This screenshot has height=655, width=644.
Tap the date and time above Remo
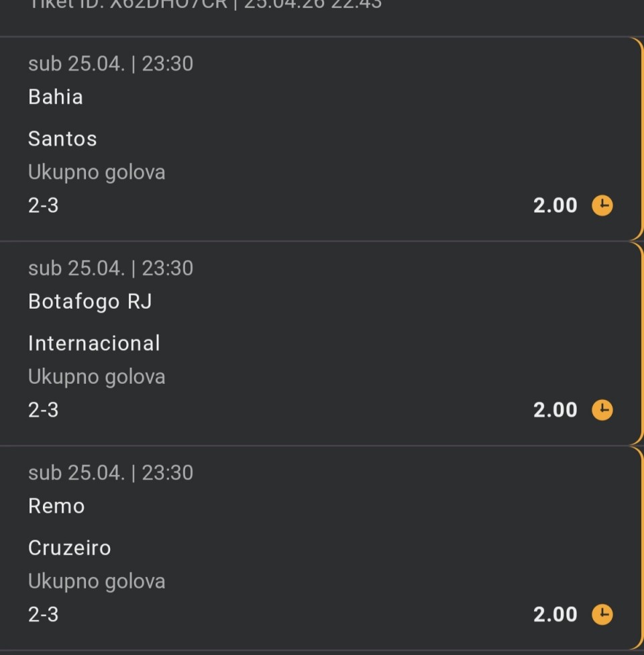coord(111,473)
